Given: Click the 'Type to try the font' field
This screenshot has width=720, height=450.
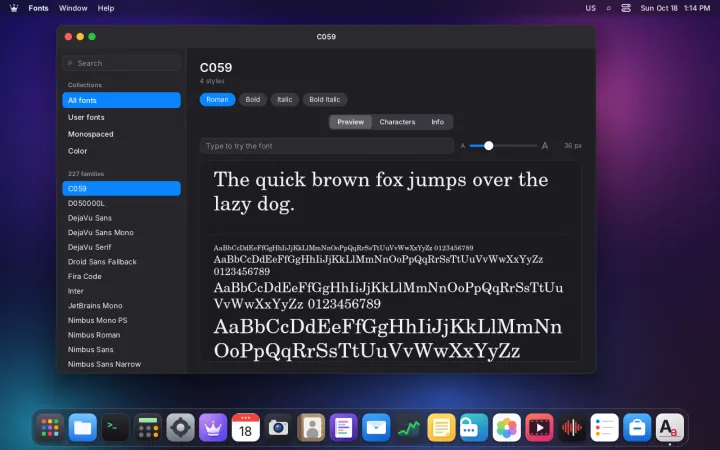Looking at the screenshot, I should [x=326, y=146].
